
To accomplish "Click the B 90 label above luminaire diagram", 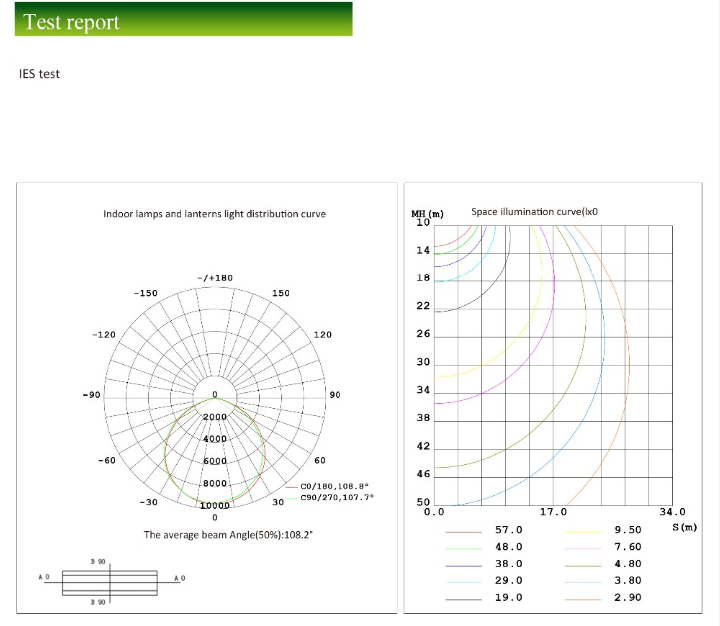I will [98, 562].
